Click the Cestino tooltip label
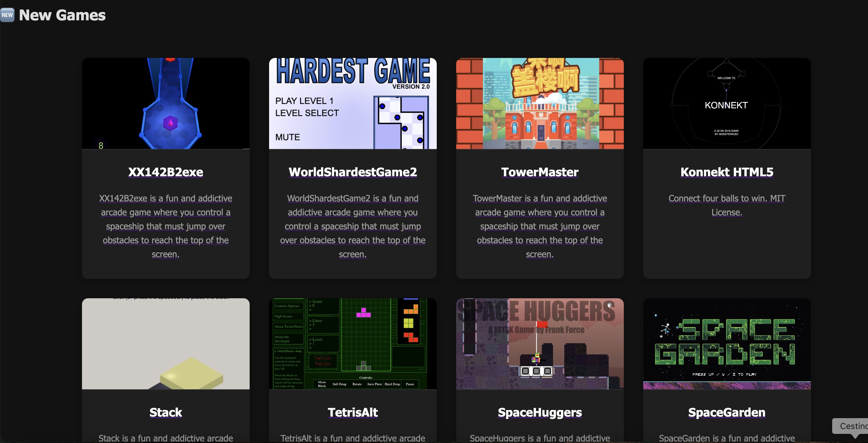The height and width of the screenshot is (443, 868). pyautogui.click(x=853, y=426)
